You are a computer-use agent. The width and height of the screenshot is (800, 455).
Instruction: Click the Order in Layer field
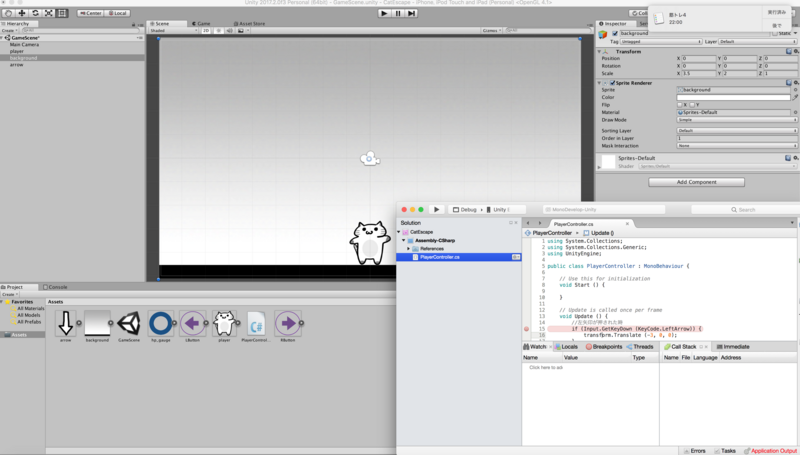coord(737,138)
